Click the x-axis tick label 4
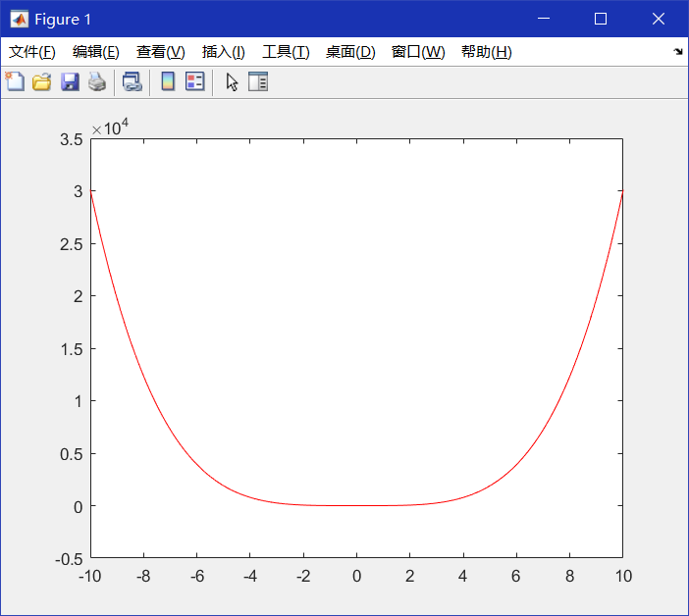 click(462, 576)
